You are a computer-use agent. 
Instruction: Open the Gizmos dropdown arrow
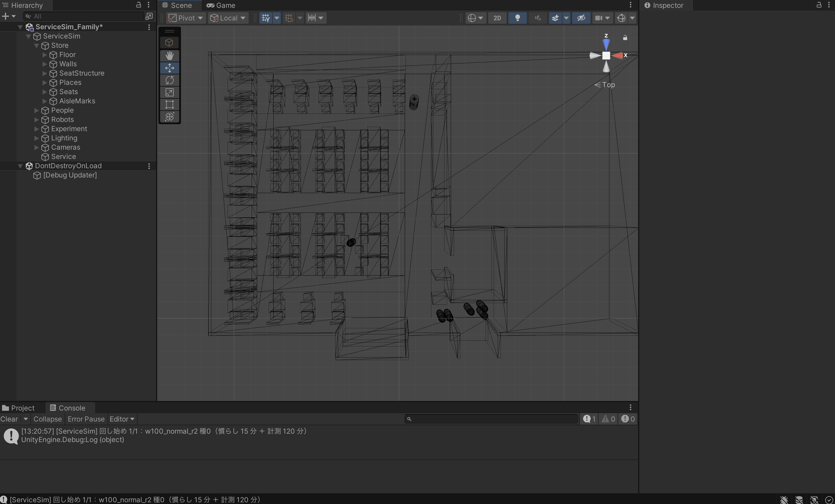632,18
